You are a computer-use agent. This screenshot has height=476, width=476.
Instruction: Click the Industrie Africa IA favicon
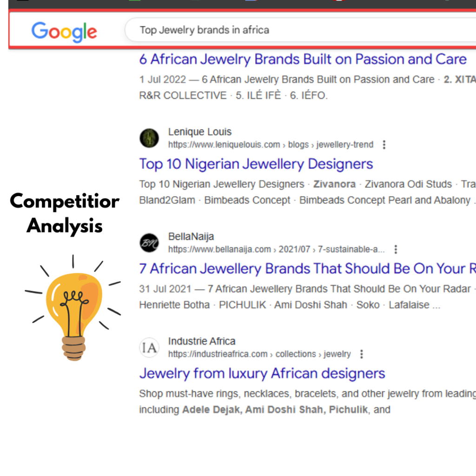(x=149, y=348)
